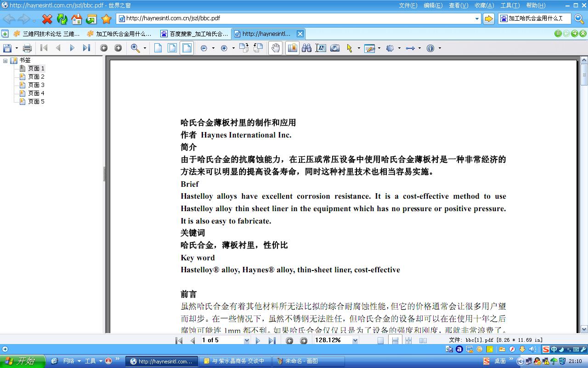The height and width of the screenshot is (368, 588).
Task: Open zoom tool dropdown arrow
Action: coord(145,48)
